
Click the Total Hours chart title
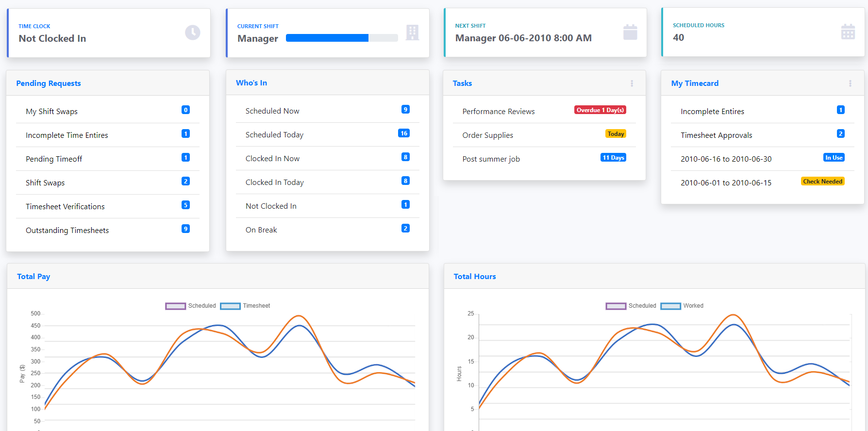pyautogui.click(x=475, y=277)
